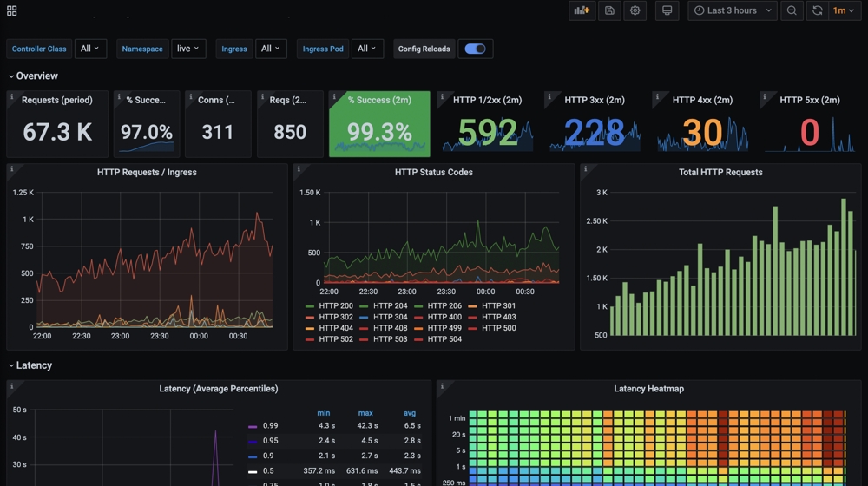The height and width of the screenshot is (486, 868).
Task: Sort latency legend by max column
Action: 365,413
